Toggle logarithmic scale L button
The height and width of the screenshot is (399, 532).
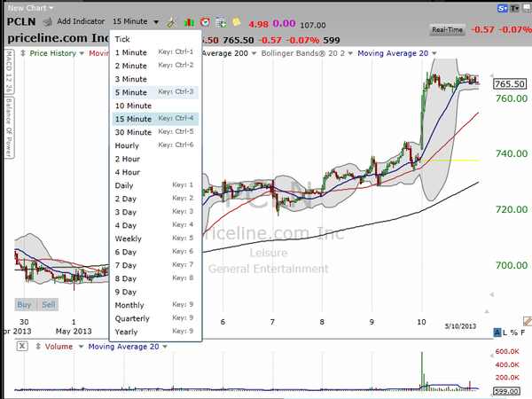click(x=504, y=332)
